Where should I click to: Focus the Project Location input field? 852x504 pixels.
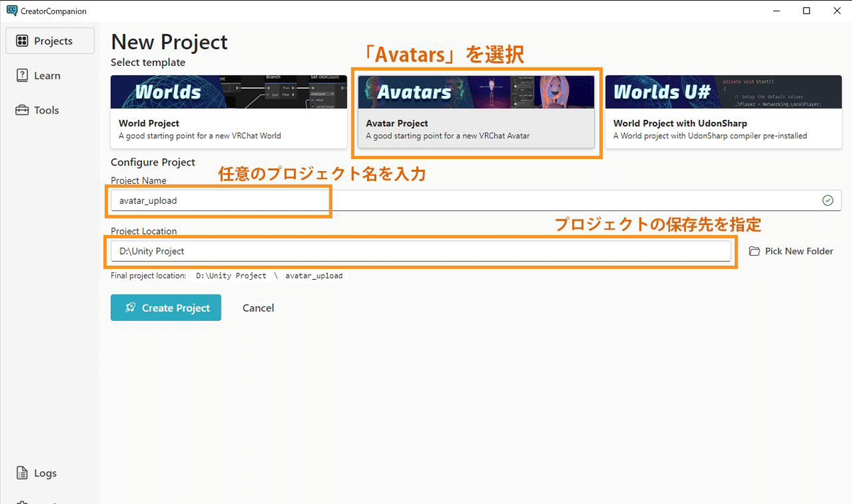coord(420,251)
